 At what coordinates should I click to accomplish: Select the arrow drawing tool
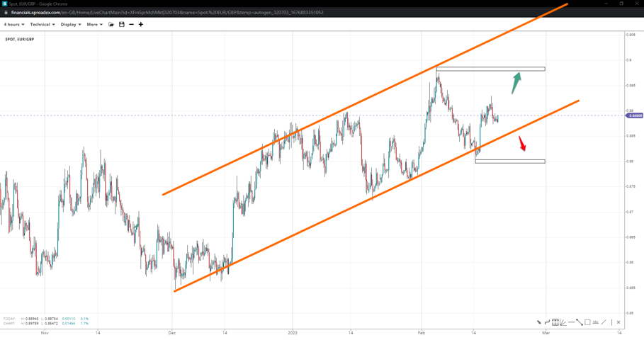pos(539,322)
